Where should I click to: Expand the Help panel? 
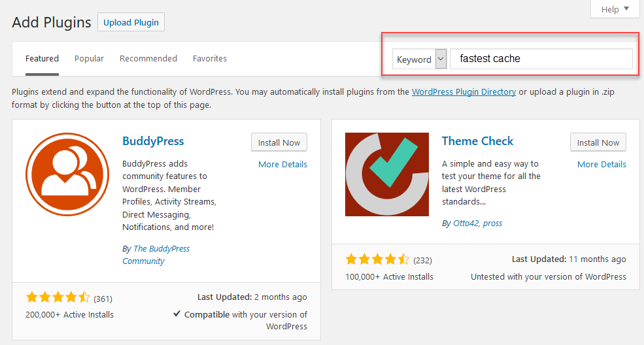[615, 9]
